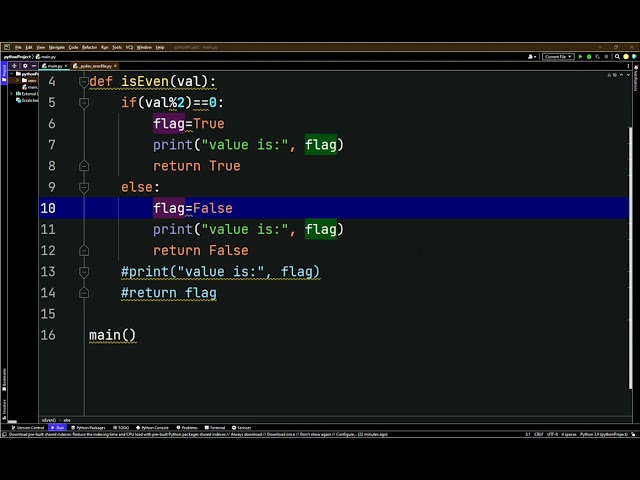Collapse the pythonProject root folder
640x480 pixels.
12,74
